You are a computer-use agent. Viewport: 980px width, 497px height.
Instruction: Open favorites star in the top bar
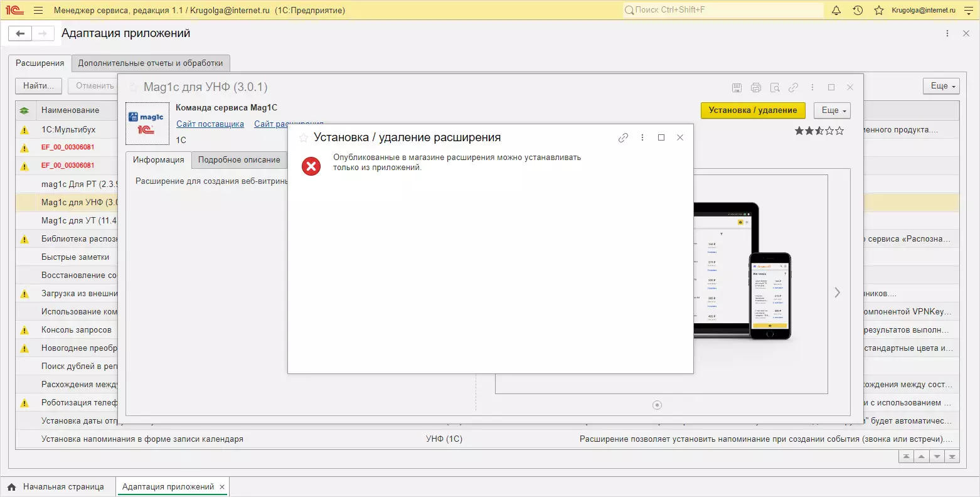[x=879, y=10]
